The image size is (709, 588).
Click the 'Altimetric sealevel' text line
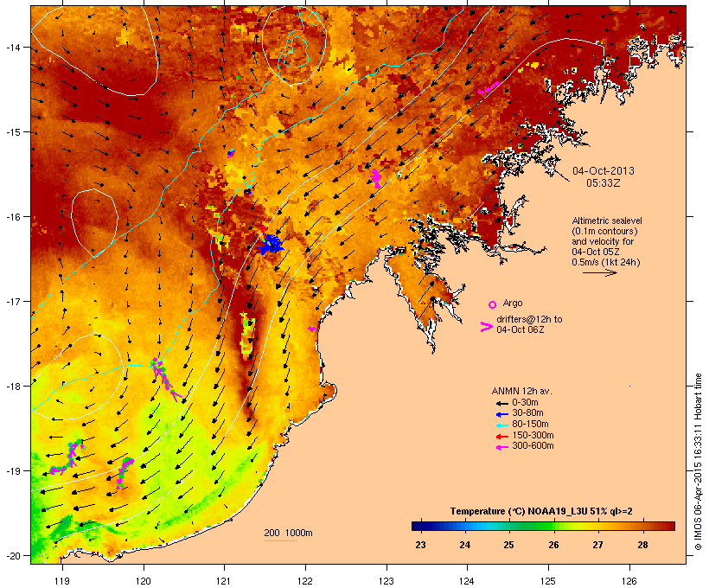tap(607, 220)
